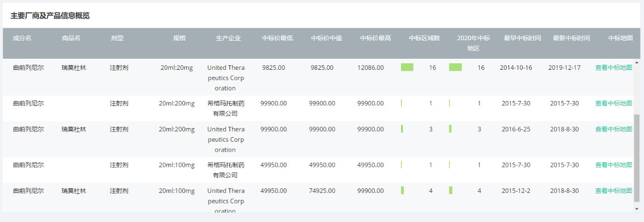Click the 最早中标时间 column header
The height and width of the screenshot is (222, 644).
(522, 38)
